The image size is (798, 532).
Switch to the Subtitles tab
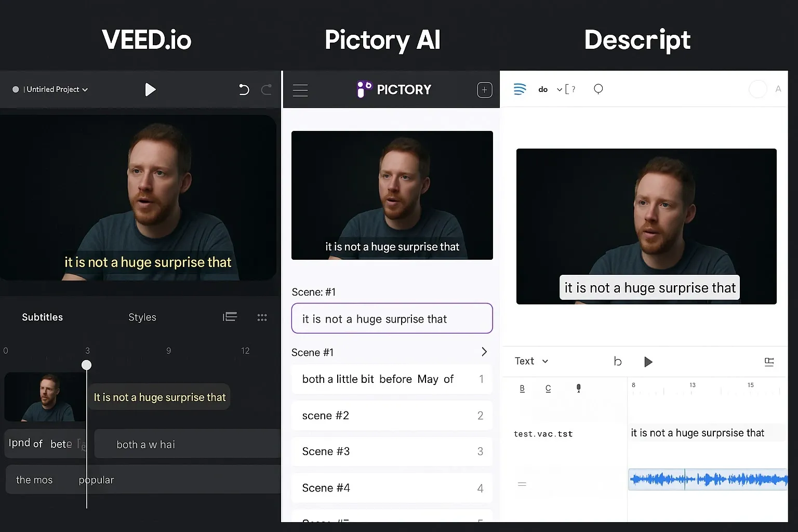point(42,317)
